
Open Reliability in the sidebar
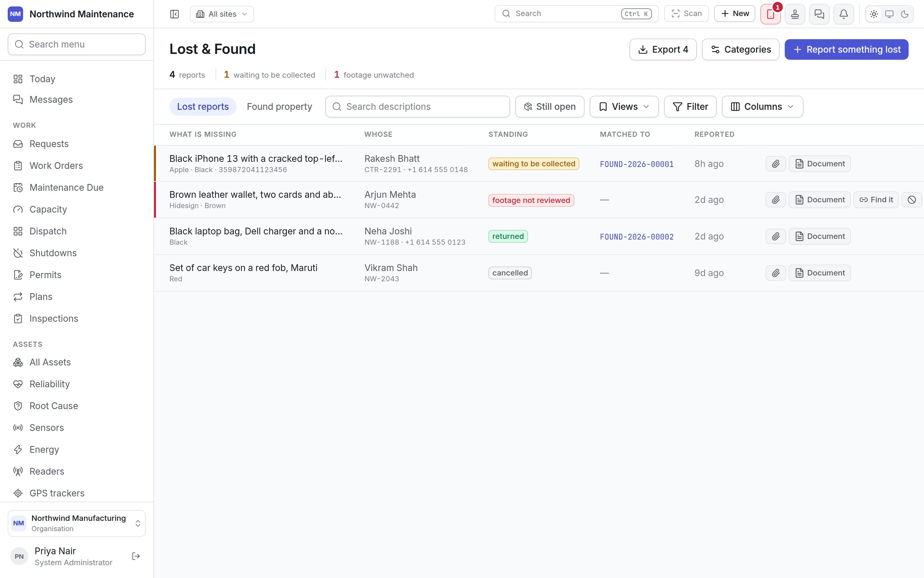click(77, 384)
